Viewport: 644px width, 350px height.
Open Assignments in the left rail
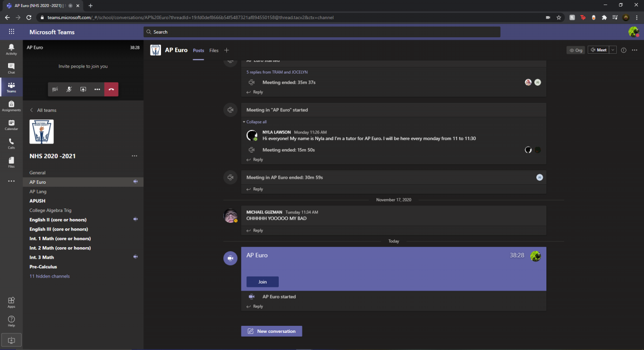click(11, 106)
